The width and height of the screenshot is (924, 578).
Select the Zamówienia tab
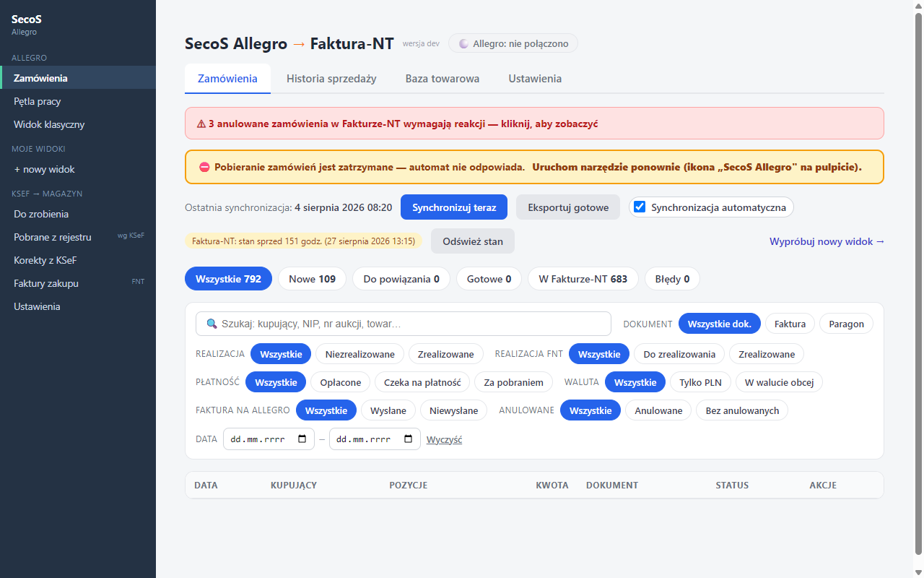227,79
